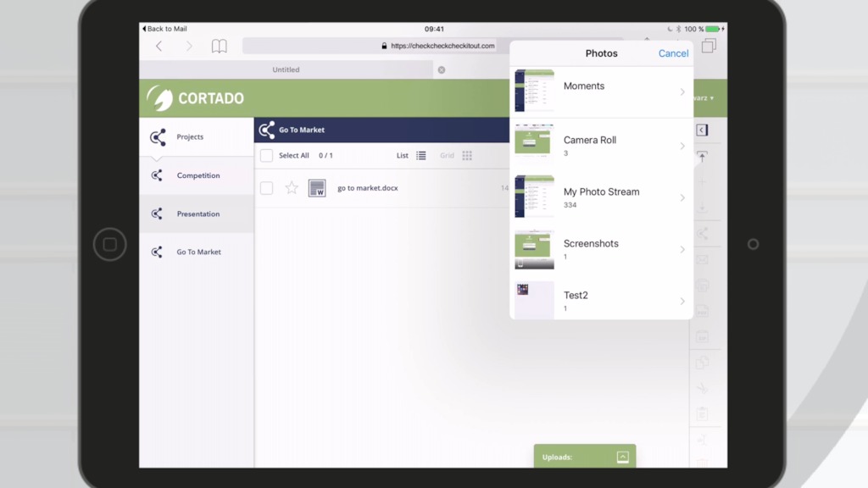This screenshot has width=868, height=488.
Task: Click the plus add icon in right toolbar
Action: pyautogui.click(x=702, y=182)
